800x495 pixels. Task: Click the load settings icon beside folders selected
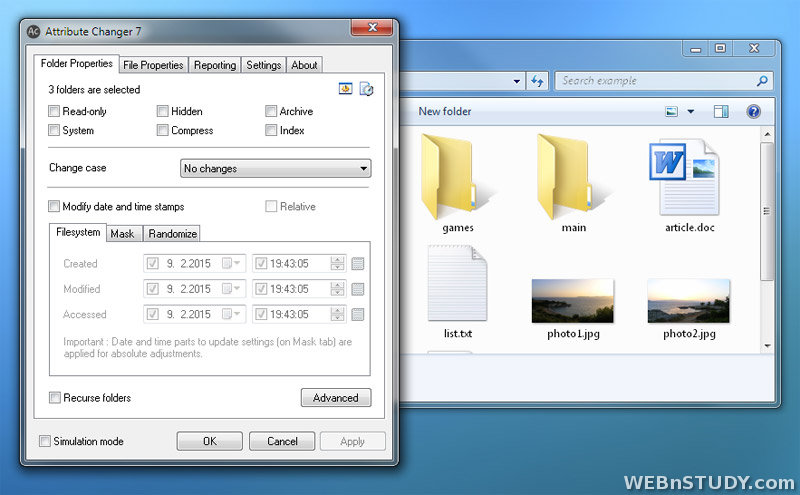tap(345, 89)
